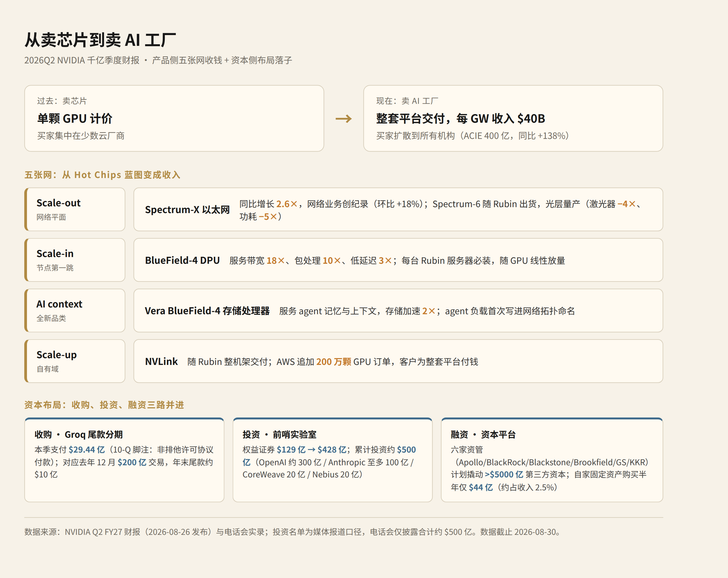Click the card title 投资 · 前哨实验室
The image size is (728, 578).
280,435
